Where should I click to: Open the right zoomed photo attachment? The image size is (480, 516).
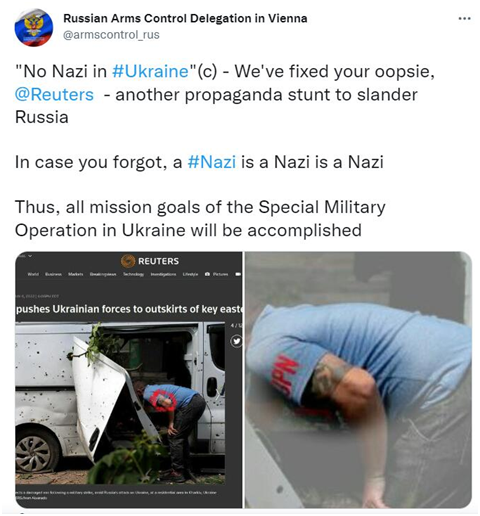(358, 380)
